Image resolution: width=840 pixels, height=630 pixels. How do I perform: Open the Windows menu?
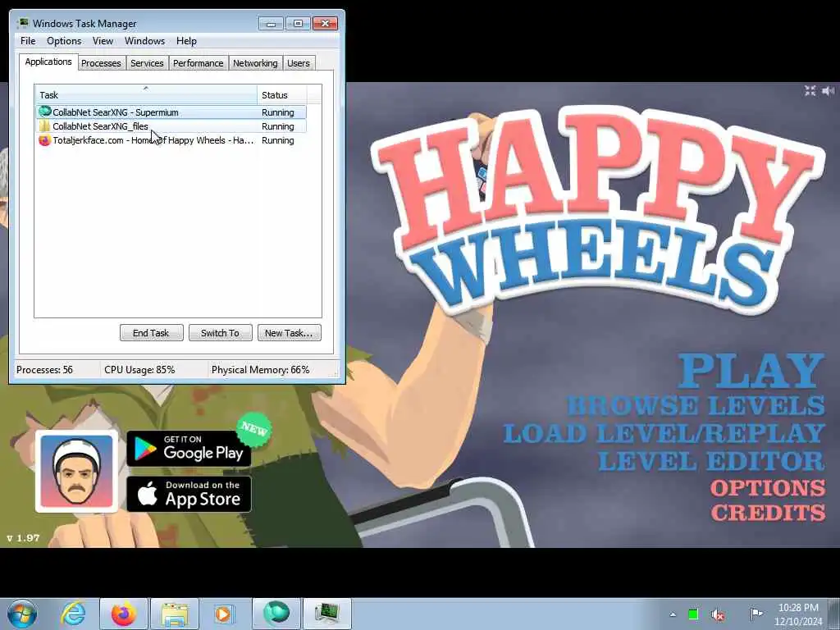(x=144, y=41)
